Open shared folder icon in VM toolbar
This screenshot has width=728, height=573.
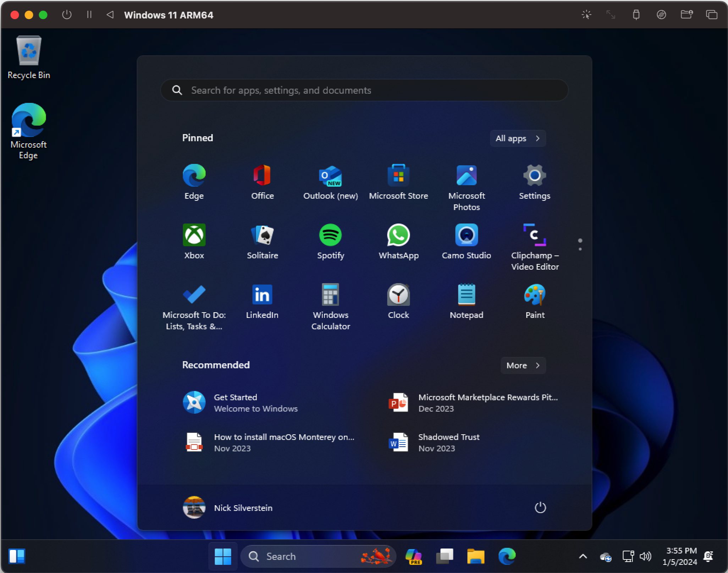pos(686,15)
